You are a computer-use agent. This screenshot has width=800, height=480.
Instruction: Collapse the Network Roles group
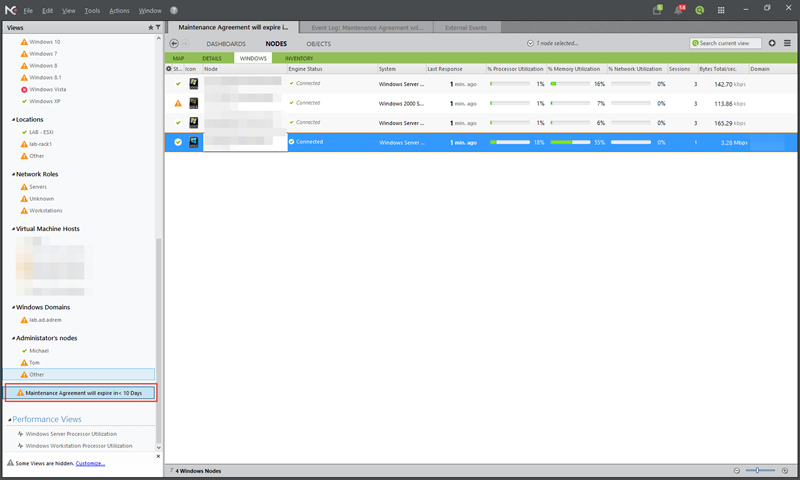[13, 174]
